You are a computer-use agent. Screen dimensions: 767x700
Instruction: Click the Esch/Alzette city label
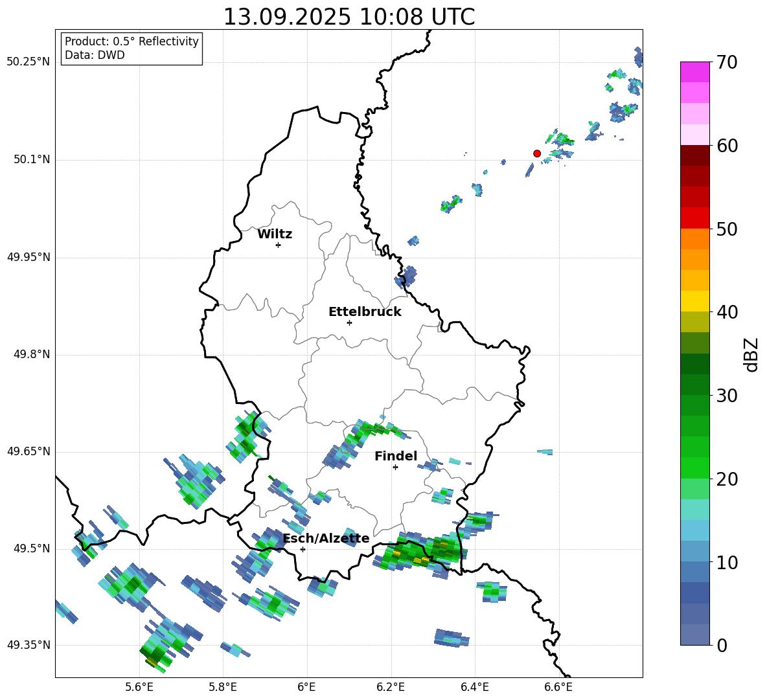(x=326, y=538)
